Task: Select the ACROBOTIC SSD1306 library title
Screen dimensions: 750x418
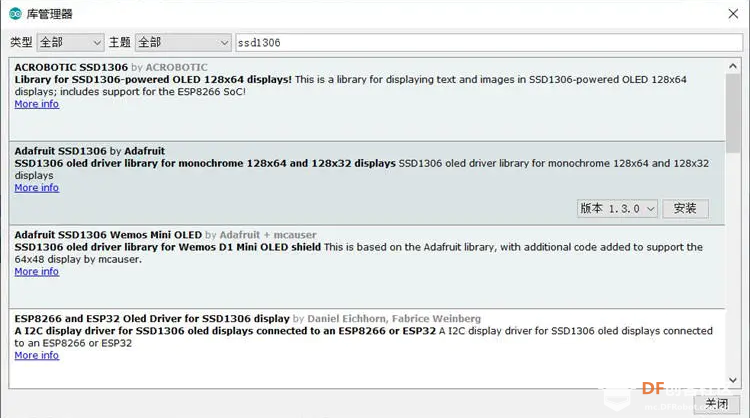Action: (x=71, y=67)
